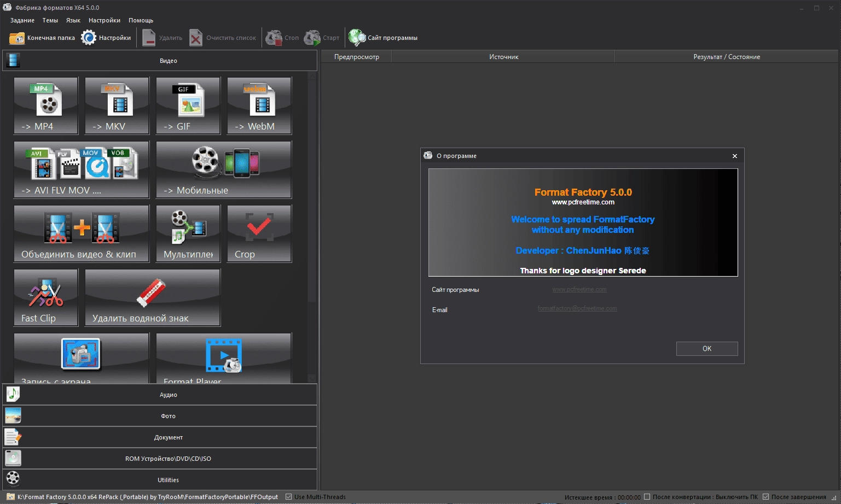Click the scrollbar down arrow in the Видео panel

(312, 378)
